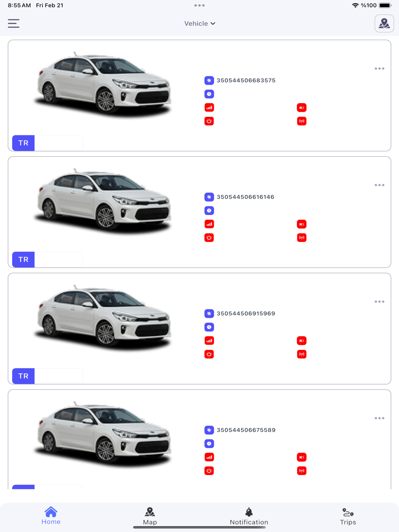Tap the clock icon of second vehicle
Screen dimensions: 399x532
[209, 211]
